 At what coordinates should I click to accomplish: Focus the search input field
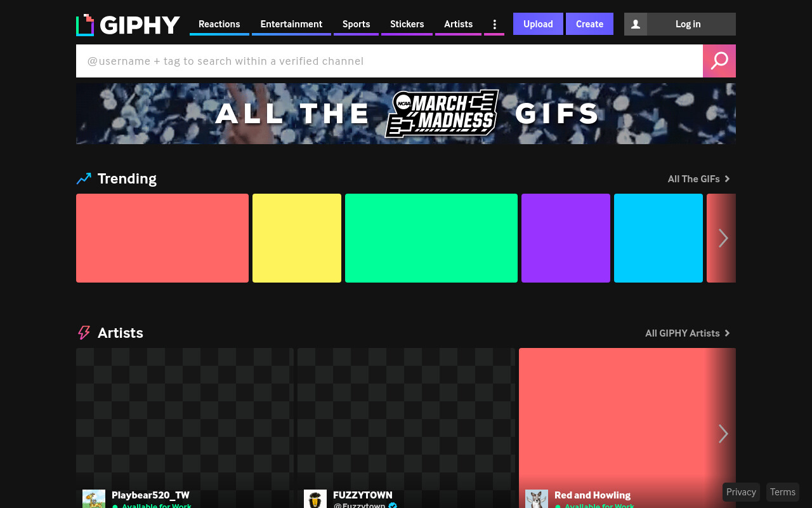point(390,61)
